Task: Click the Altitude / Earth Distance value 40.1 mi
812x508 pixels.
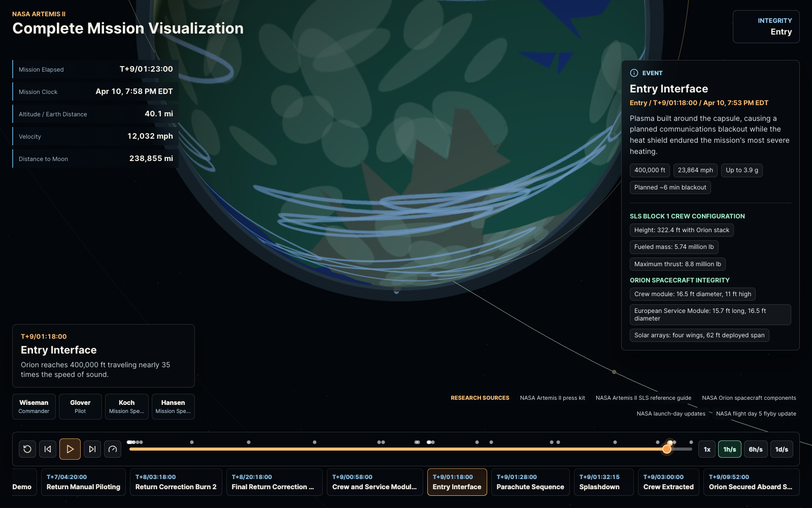Action: [159, 114]
